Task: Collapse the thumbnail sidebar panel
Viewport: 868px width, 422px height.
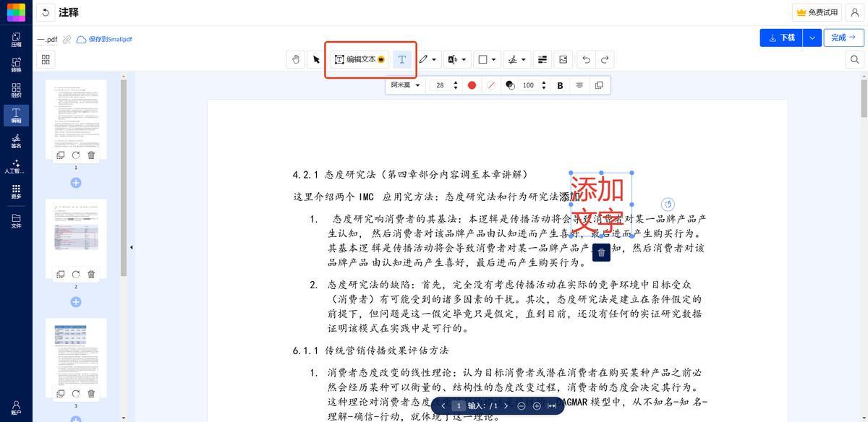Action: click(x=131, y=247)
